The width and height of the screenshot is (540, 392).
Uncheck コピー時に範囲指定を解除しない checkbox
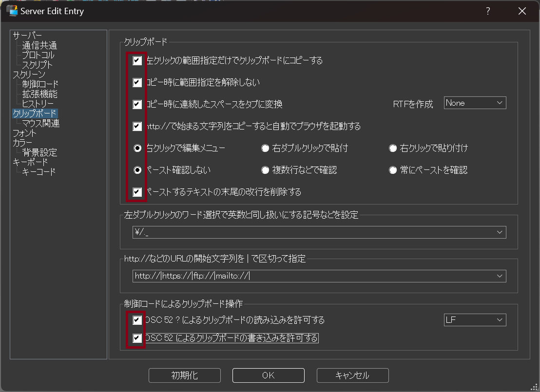click(x=137, y=82)
